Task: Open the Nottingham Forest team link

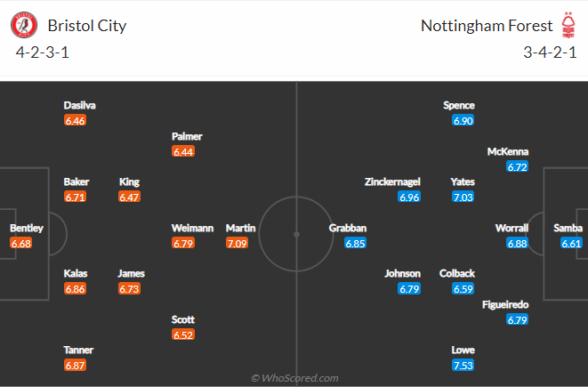Action: (487, 26)
